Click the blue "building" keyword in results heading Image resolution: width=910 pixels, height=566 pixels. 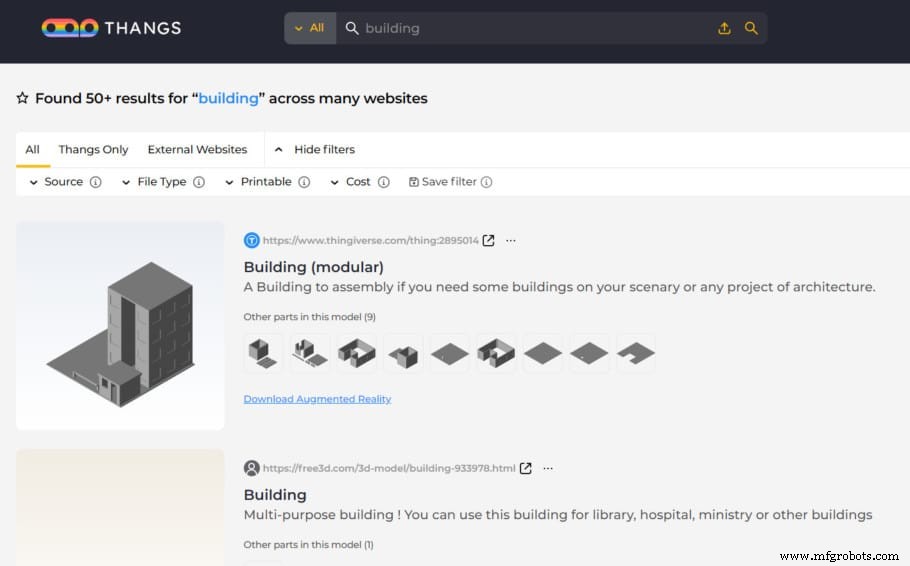228,98
